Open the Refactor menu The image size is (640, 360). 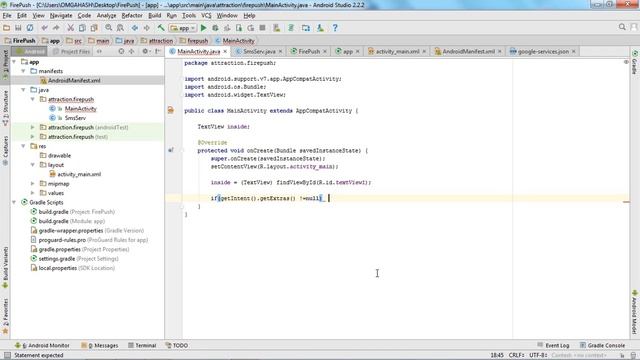132,16
